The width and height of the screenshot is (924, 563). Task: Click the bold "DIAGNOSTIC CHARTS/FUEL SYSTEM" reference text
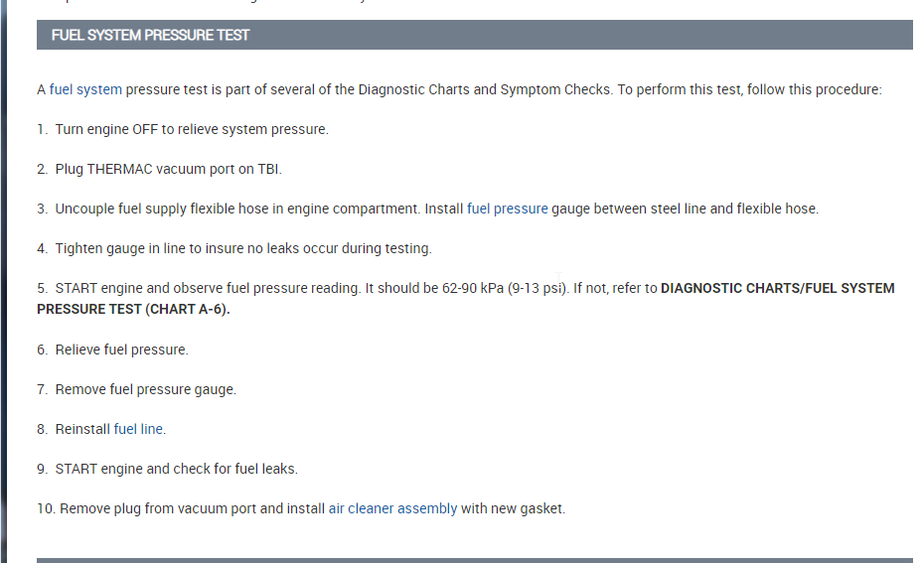[x=777, y=288]
